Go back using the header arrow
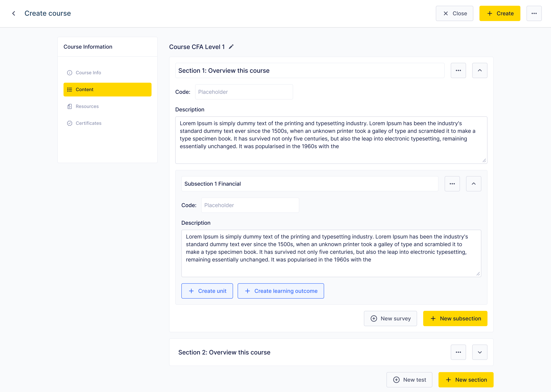The height and width of the screenshot is (392, 551). pyautogui.click(x=14, y=13)
